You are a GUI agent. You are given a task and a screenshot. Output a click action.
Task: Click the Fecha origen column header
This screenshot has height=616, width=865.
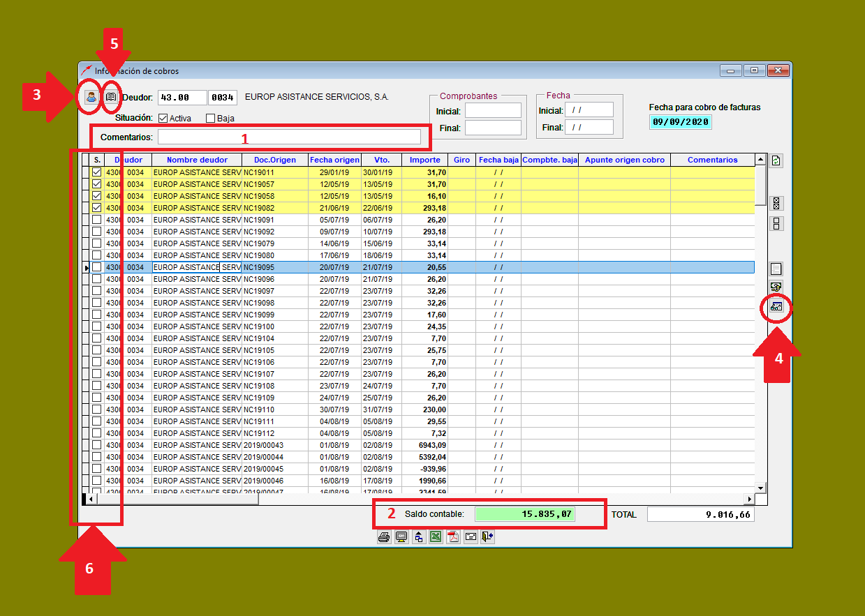[334, 160]
